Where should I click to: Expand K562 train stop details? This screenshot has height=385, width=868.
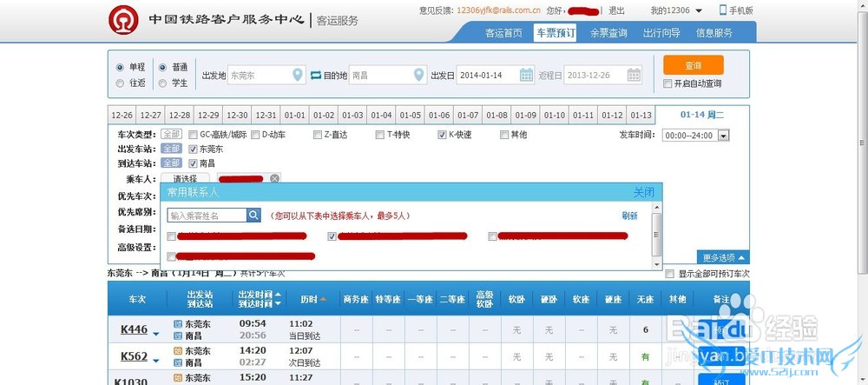coord(156,361)
